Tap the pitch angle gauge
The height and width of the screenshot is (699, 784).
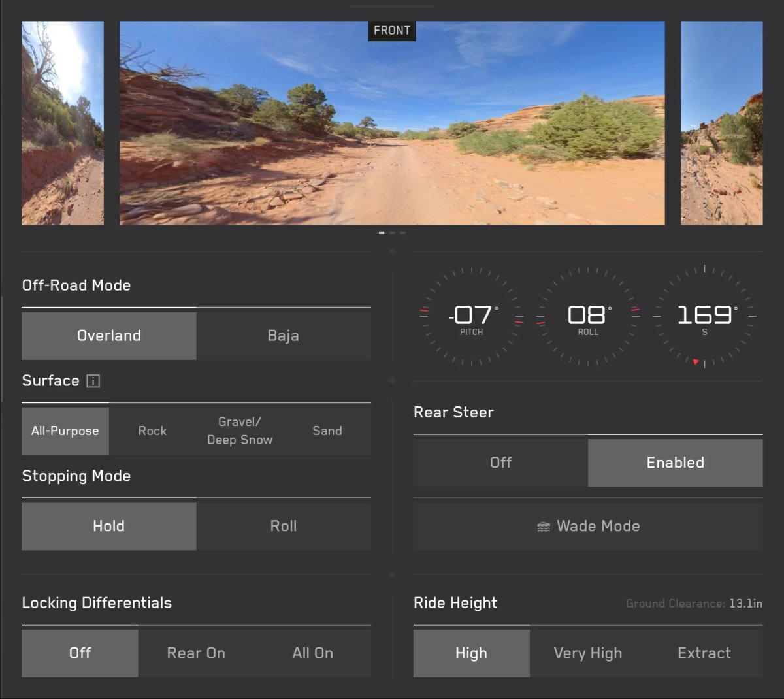471,316
